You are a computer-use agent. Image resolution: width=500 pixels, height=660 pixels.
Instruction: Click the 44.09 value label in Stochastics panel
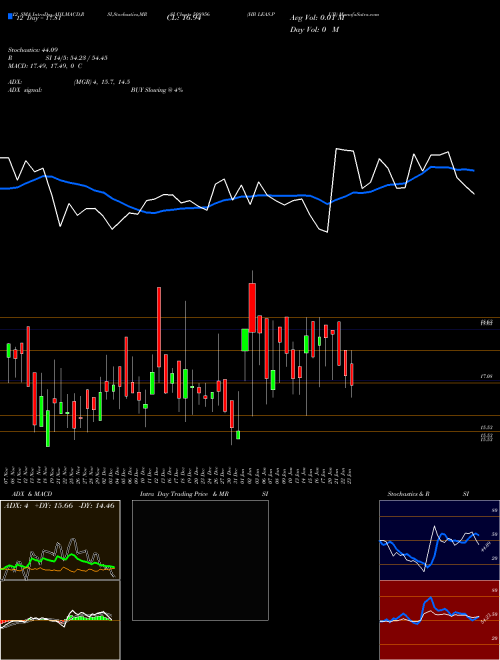486,547
